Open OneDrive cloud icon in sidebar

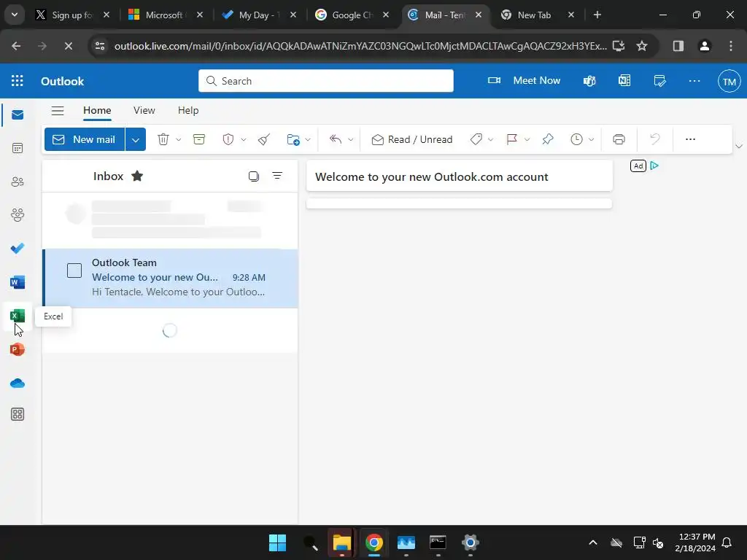point(18,383)
